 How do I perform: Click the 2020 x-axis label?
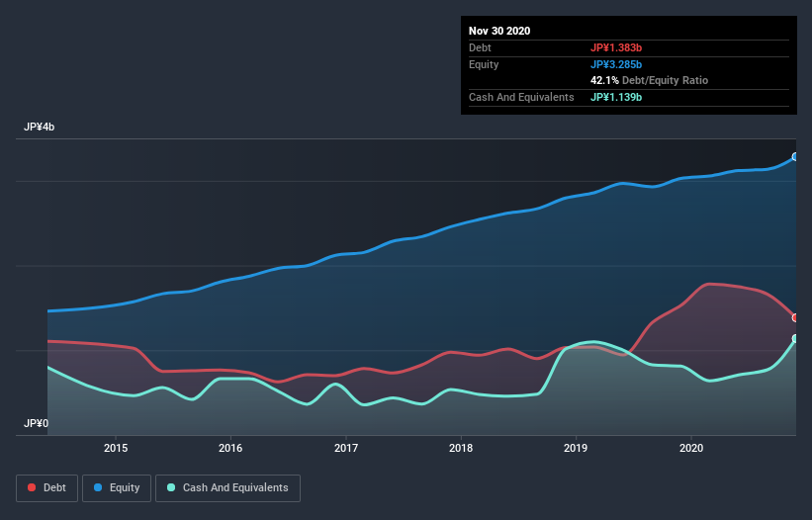point(691,448)
